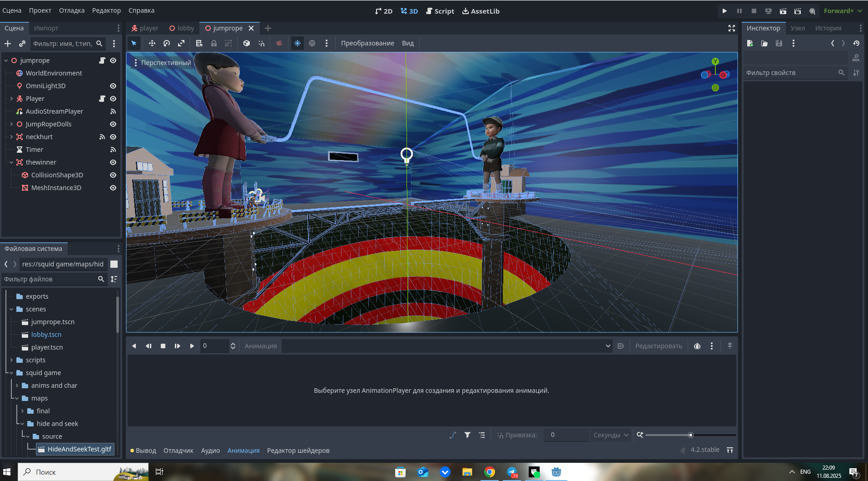
Task: Switch to the Script workspace
Action: (440, 11)
